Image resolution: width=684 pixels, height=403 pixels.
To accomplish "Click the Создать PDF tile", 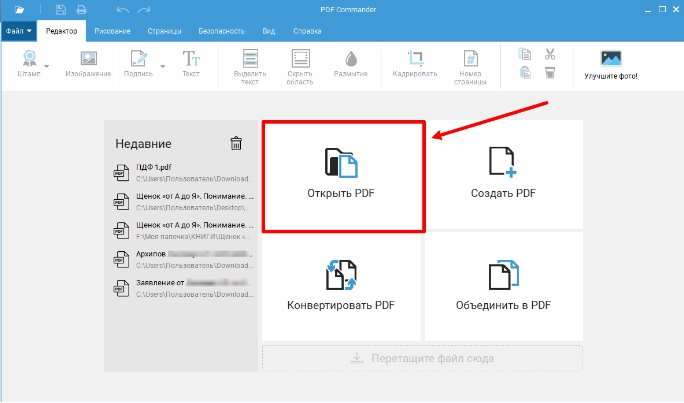I will 503,174.
